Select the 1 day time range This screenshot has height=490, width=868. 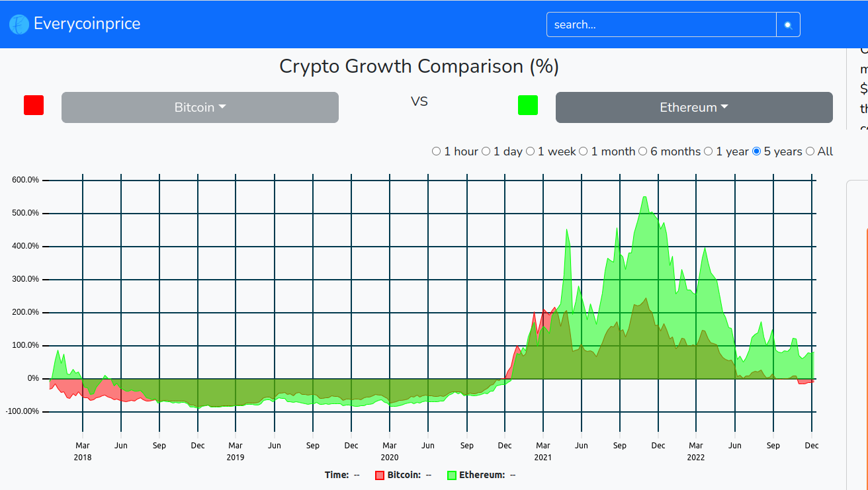486,151
